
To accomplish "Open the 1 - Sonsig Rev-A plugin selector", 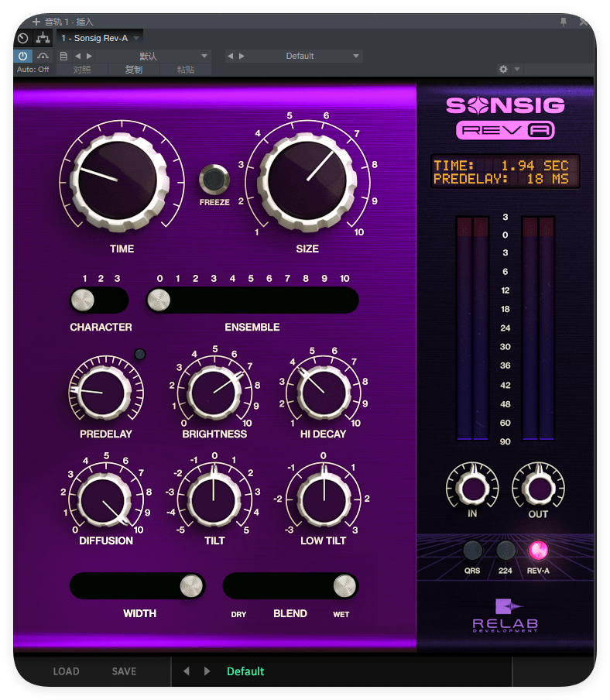I will click(100, 39).
